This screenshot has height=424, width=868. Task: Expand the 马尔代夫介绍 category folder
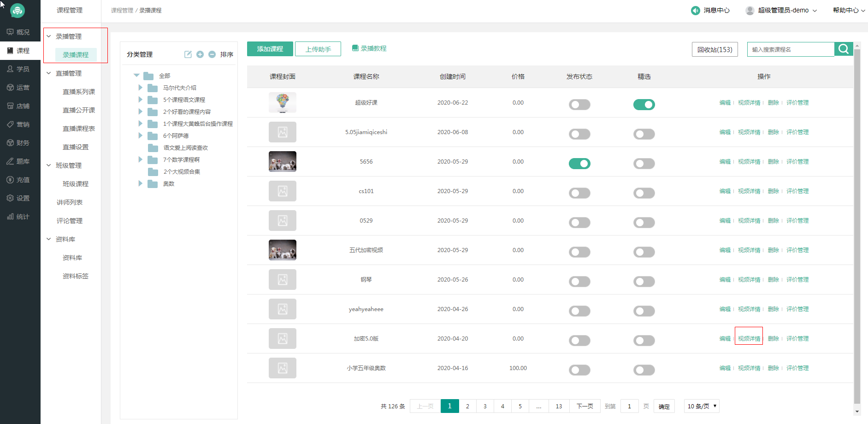coord(140,88)
